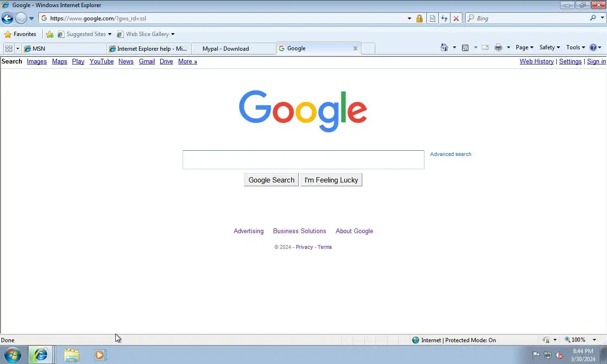Click the security lock icon
This screenshot has height=364, width=607.
(419, 18)
